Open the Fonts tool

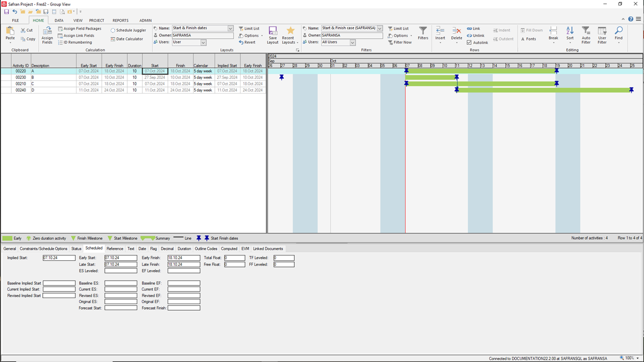click(x=528, y=39)
